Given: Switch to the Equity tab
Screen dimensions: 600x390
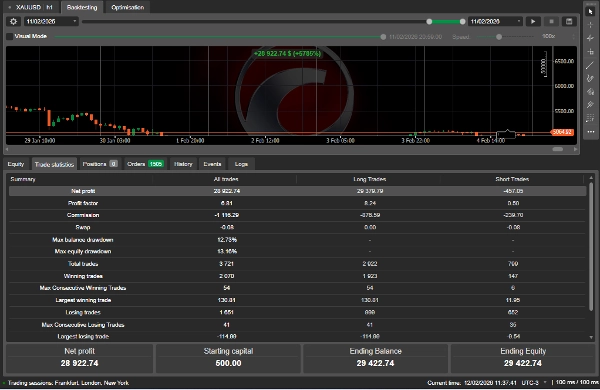Looking at the screenshot, I should pyautogui.click(x=16, y=164).
